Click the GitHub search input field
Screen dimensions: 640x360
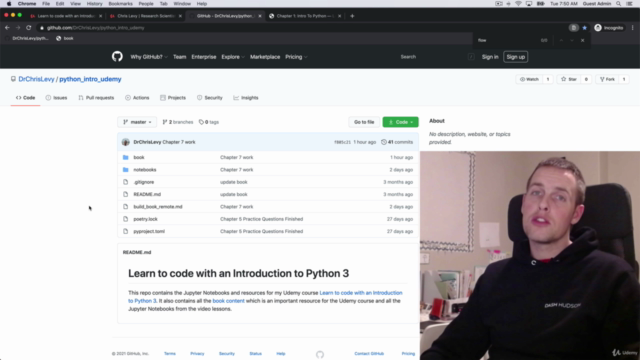coord(436,57)
